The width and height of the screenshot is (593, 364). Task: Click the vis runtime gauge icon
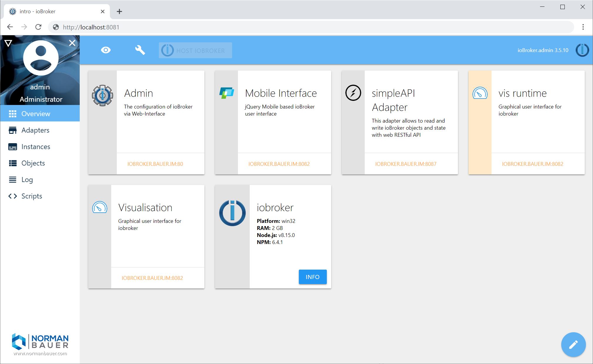pyautogui.click(x=480, y=93)
